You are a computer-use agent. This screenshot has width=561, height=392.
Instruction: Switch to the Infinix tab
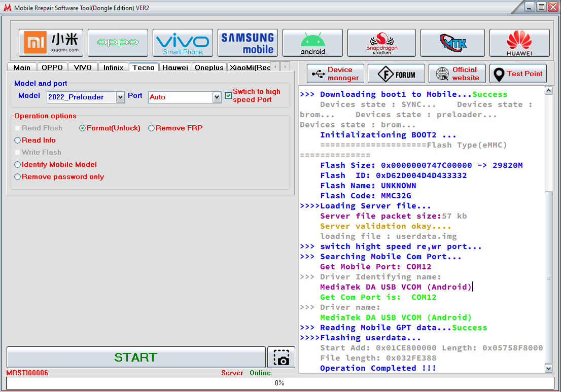[114, 67]
